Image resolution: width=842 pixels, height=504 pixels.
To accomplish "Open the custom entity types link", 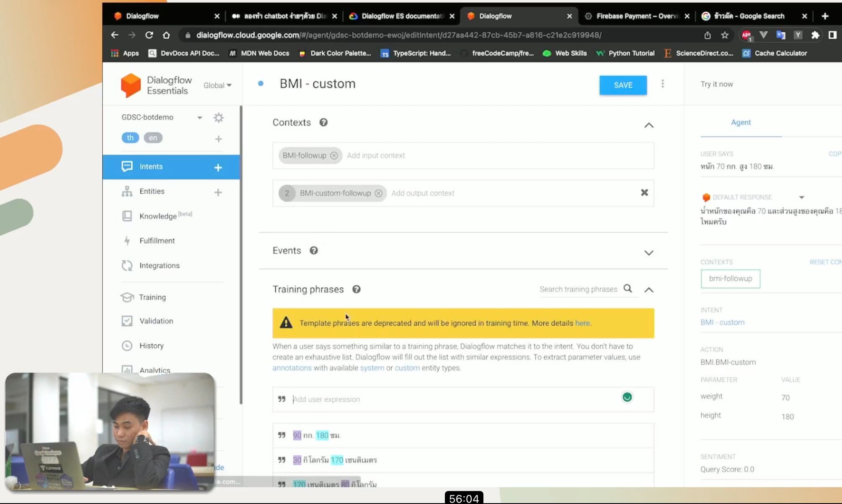I will [x=407, y=368].
